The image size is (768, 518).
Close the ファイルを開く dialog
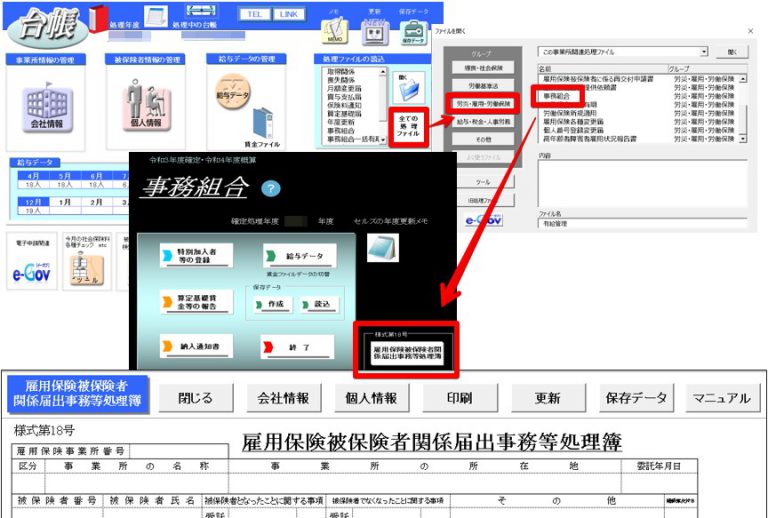click(751, 31)
